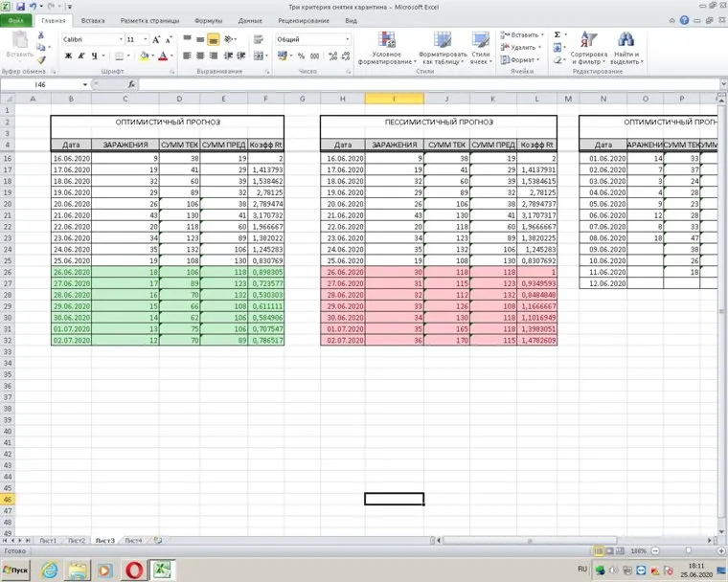This screenshot has width=728, height=582.
Task: Switch to the Лист1 sheet tab
Action: click(x=47, y=541)
